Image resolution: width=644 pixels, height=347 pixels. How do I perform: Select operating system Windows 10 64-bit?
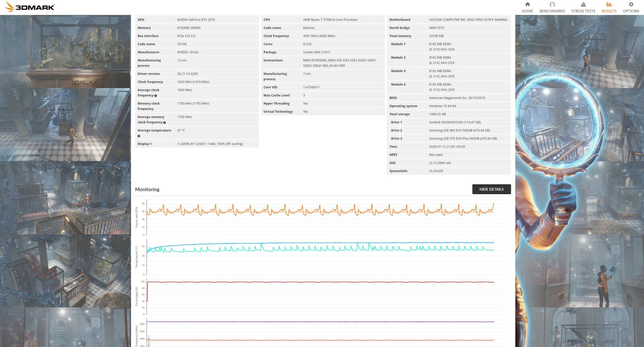(x=443, y=106)
